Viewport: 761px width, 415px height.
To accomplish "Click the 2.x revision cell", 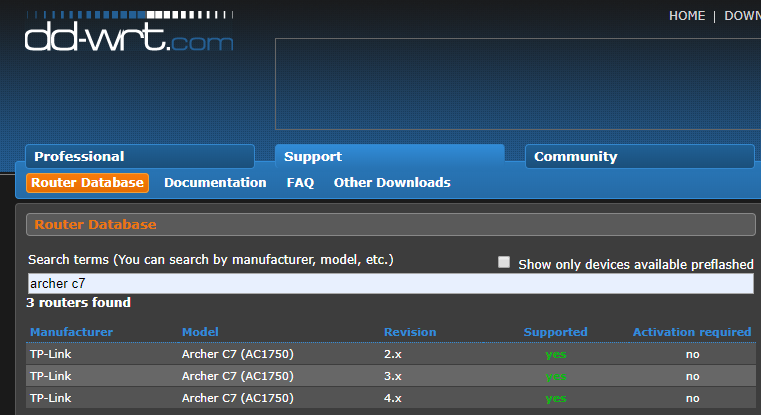I will [393, 354].
